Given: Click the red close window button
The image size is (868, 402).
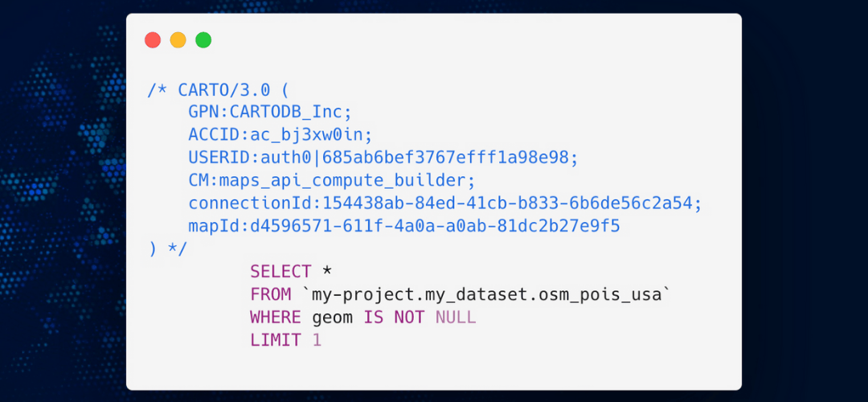Looking at the screenshot, I should pyautogui.click(x=153, y=40).
